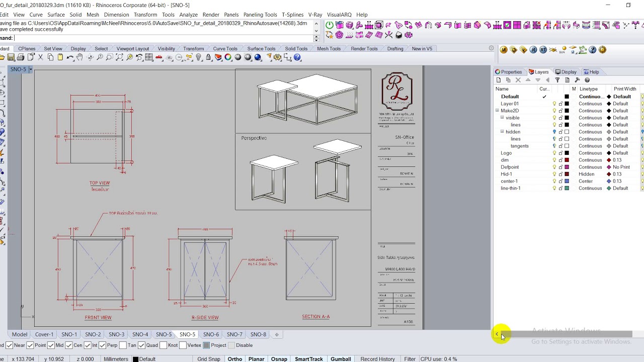This screenshot has height=362, width=644.
Task: Click the green power toggle icon
Action: tap(329, 25)
